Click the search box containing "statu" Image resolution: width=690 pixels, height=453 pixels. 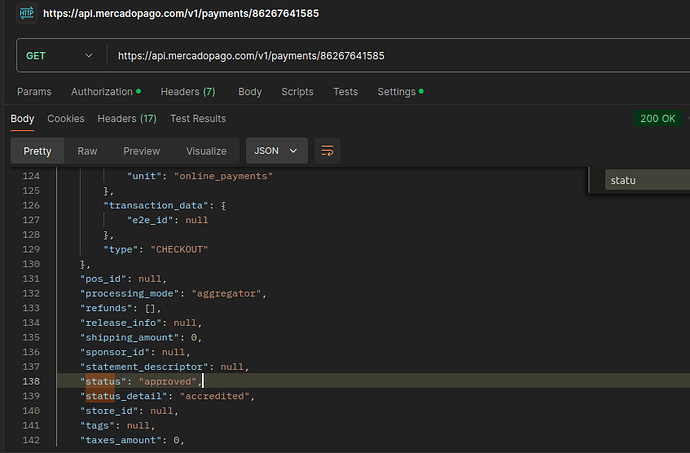(645, 181)
